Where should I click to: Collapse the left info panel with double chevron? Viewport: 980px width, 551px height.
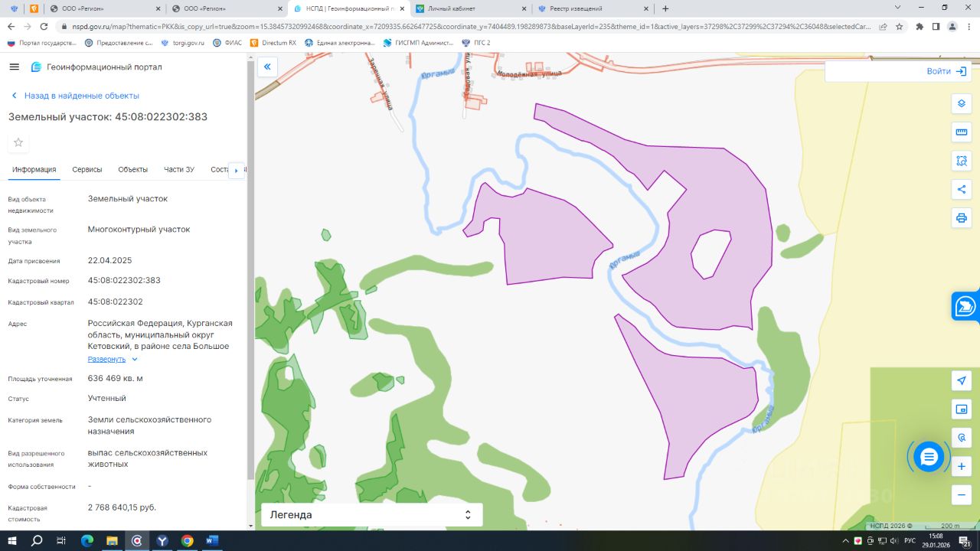267,67
